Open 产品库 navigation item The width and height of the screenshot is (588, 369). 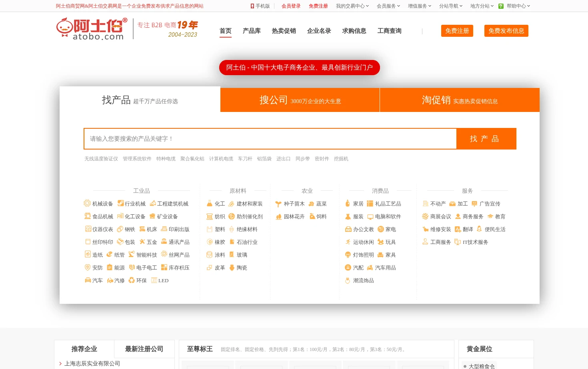coord(252,31)
